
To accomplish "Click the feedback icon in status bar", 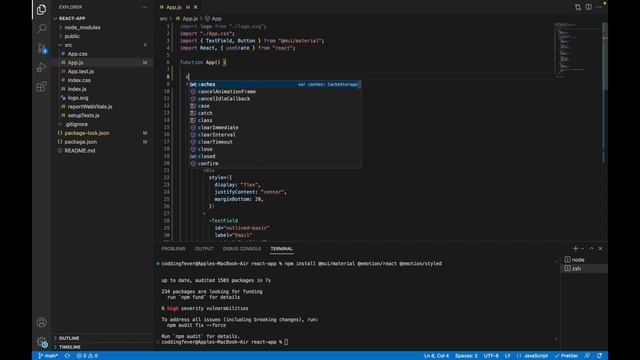I will 587,356.
